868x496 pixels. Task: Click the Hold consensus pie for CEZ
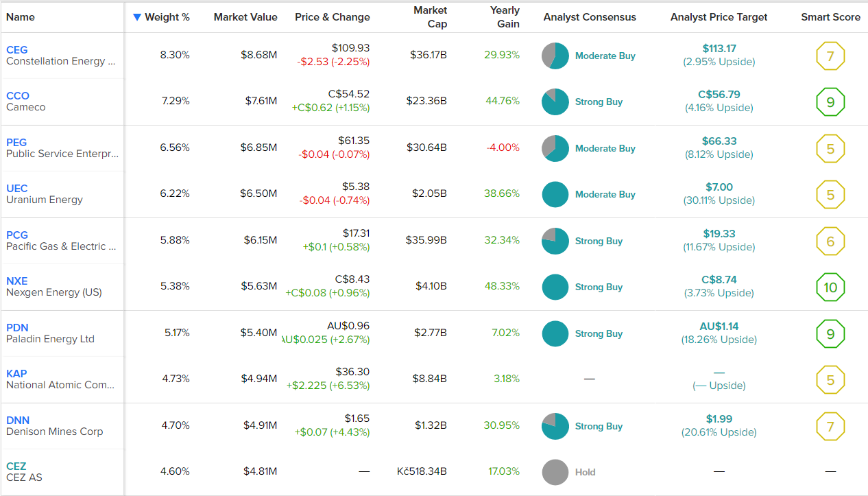pos(555,472)
